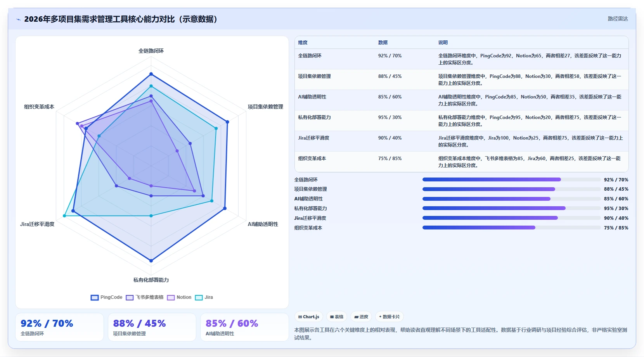This screenshot has height=357, width=644.
Task: Click the 项目集依赖管理 radar axis label
Action: point(265,107)
